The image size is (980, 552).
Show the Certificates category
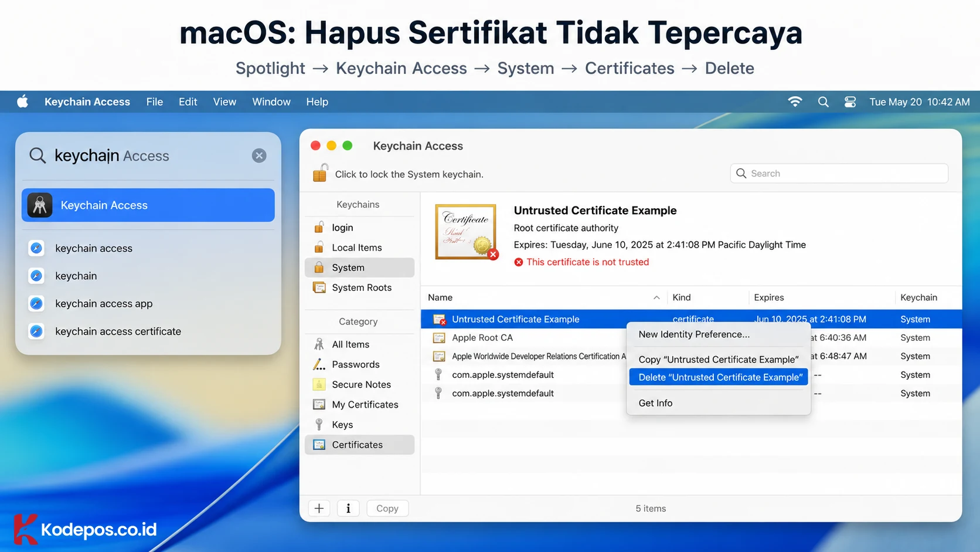point(359,445)
